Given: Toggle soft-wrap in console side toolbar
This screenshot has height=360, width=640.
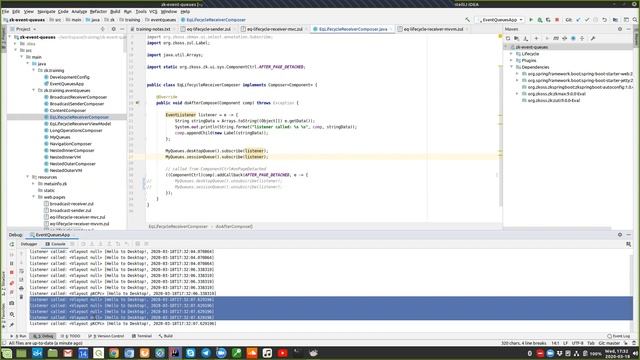Looking at the screenshot, I should coord(22,271).
